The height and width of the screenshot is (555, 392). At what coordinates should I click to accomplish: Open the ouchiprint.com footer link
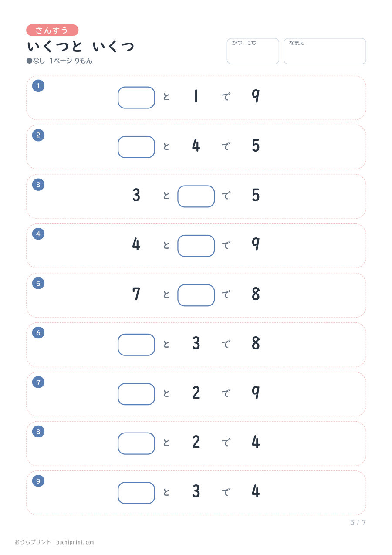click(74, 542)
